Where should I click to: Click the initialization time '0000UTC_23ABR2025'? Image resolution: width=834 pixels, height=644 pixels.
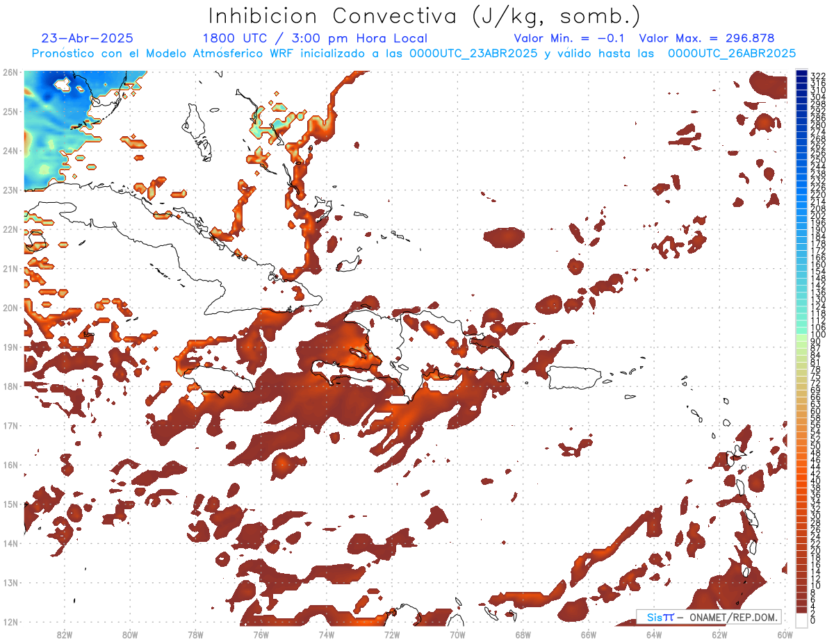(x=473, y=53)
